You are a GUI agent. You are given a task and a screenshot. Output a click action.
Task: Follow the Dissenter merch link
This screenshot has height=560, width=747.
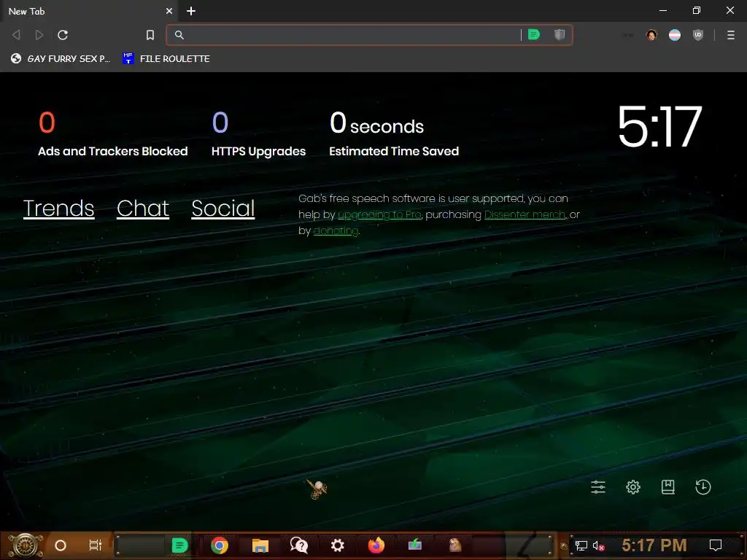525,215
